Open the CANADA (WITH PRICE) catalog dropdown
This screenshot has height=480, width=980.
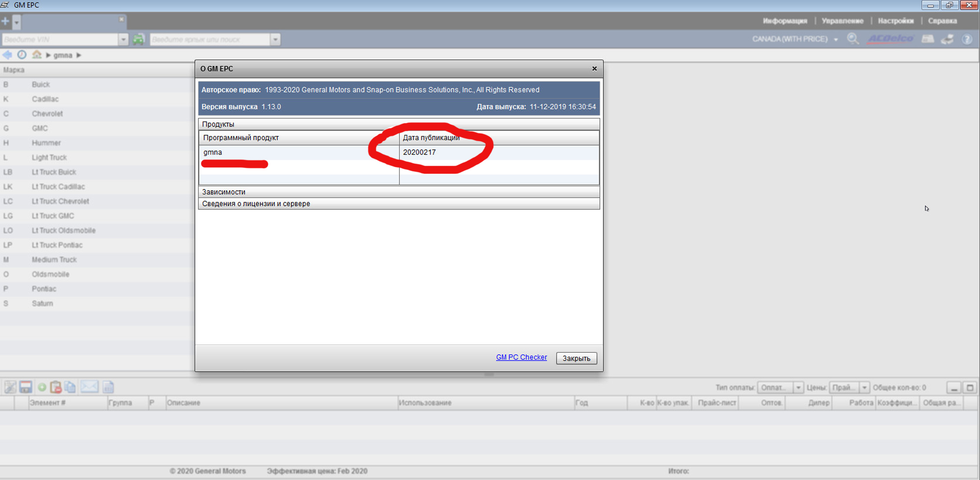pyautogui.click(x=795, y=39)
